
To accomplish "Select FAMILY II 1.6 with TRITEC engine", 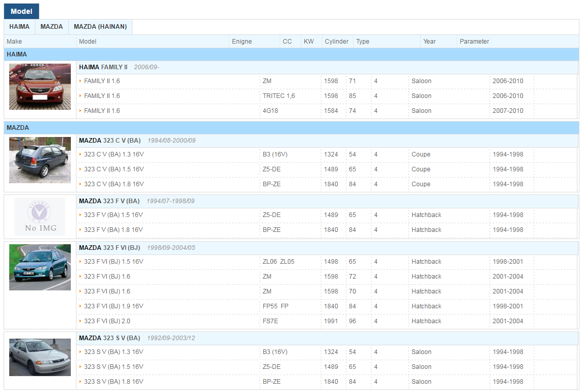I will [x=102, y=96].
